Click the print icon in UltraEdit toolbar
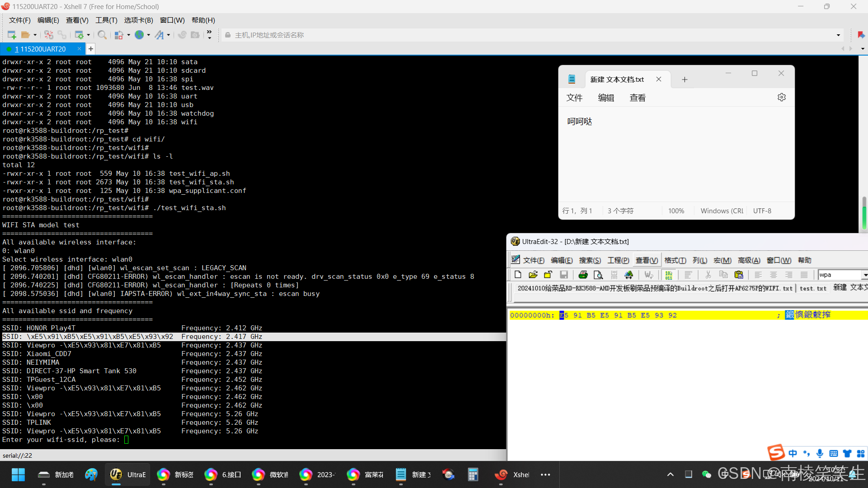 583,275
